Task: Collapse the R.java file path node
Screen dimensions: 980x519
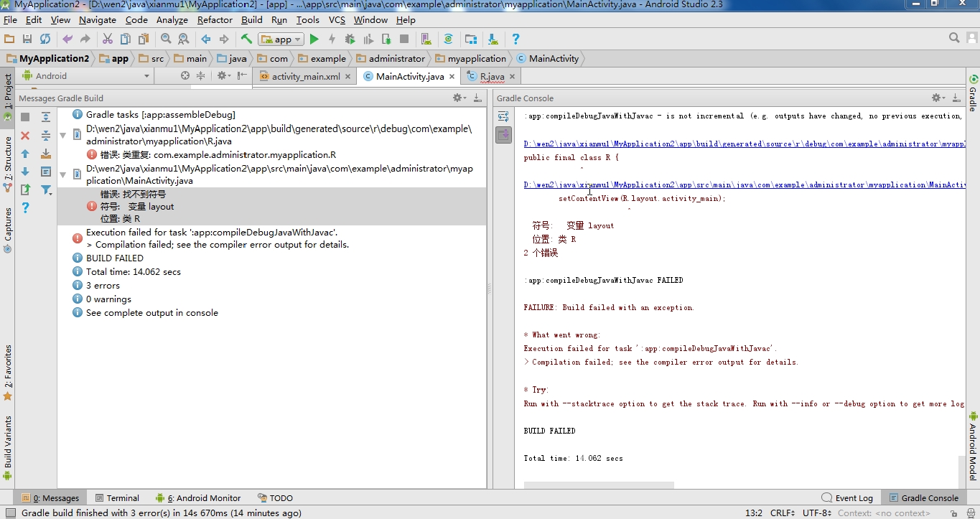Action: pos(63,135)
